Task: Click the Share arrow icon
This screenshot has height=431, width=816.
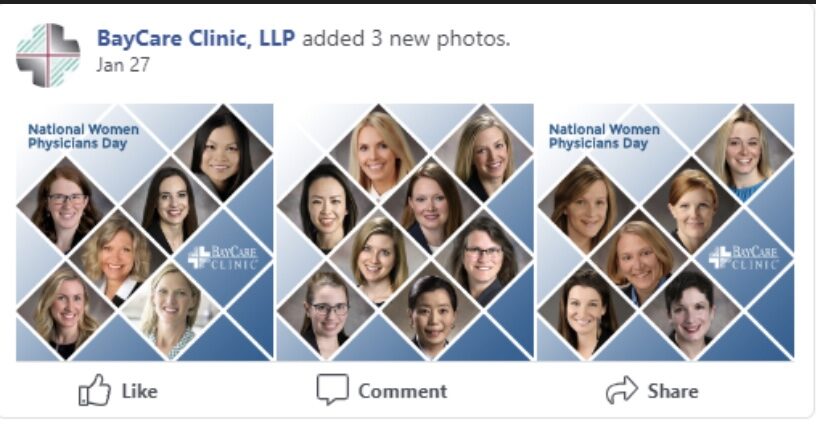Action: click(622, 390)
